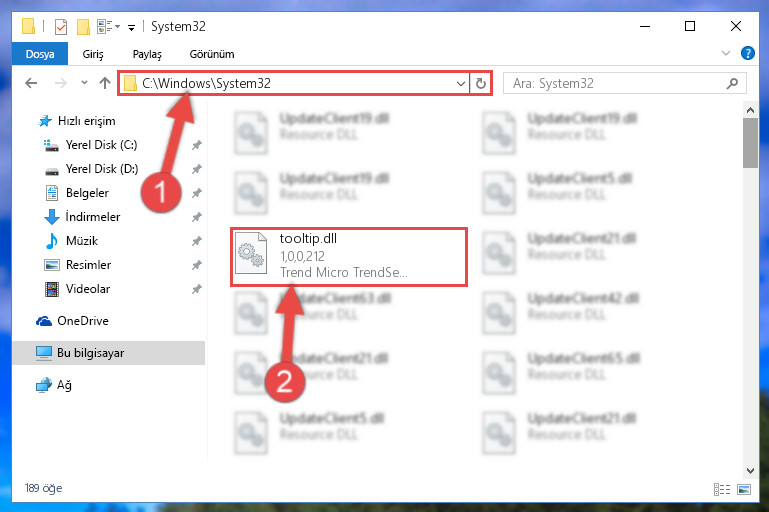This screenshot has height=512, width=769.
Task: Open Help via the question mark icon
Action: tap(747, 53)
